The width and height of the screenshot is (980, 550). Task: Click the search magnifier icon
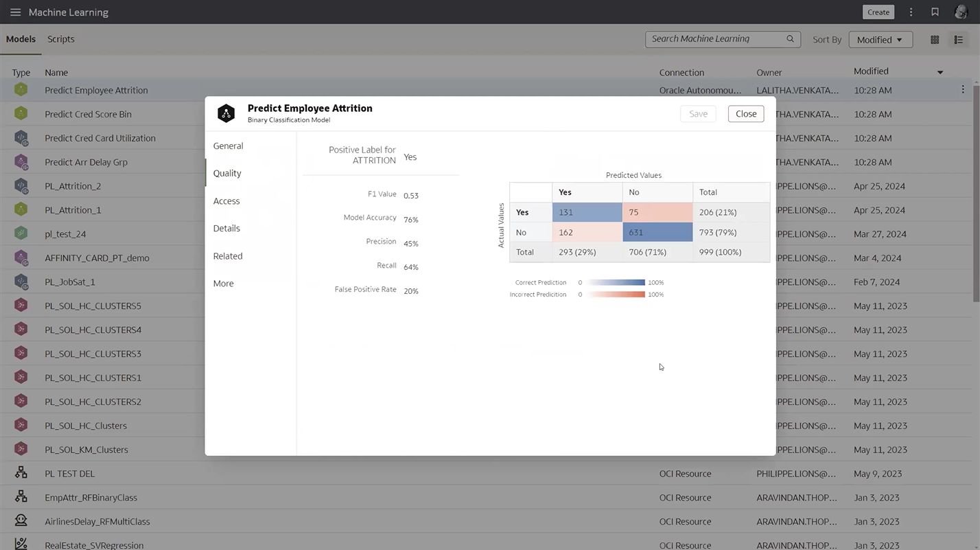coord(790,38)
